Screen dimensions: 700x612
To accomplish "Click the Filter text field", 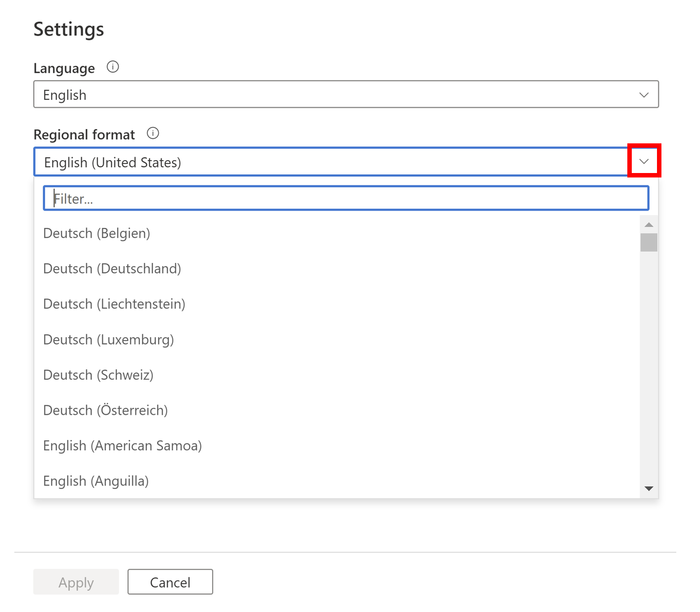I will click(346, 198).
